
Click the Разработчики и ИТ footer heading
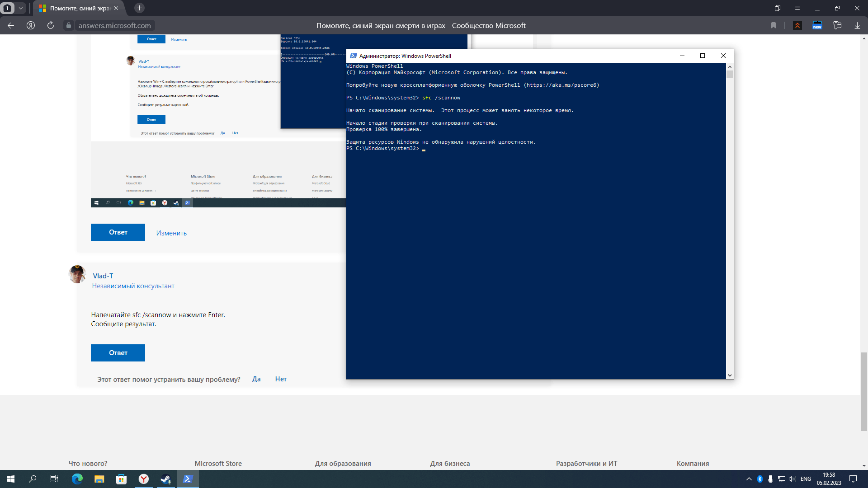point(586,464)
